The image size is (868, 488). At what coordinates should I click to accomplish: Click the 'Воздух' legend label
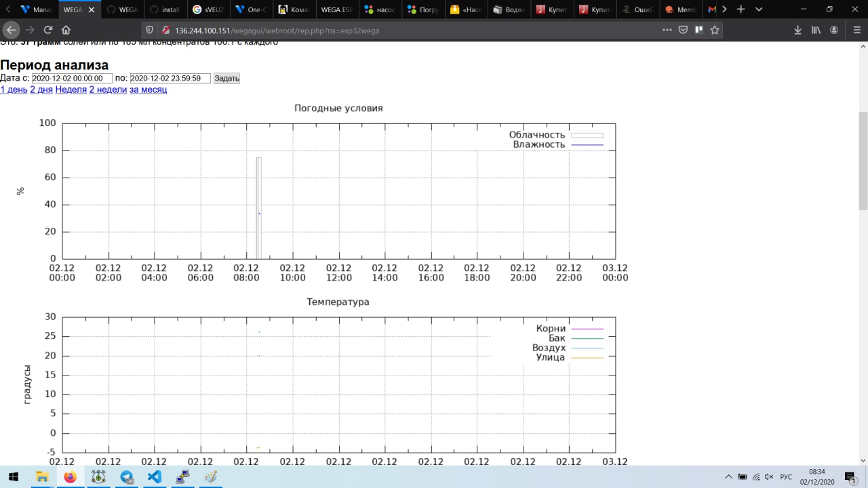pyautogui.click(x=549, y=348)
